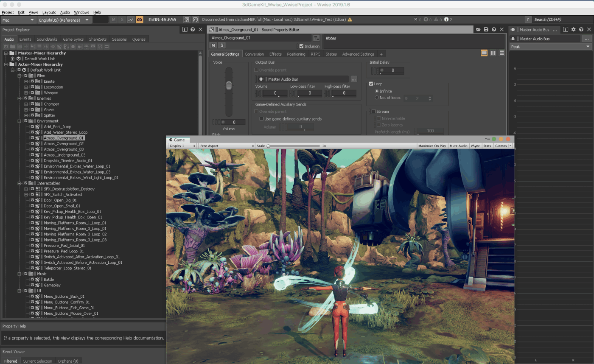Toggle inclusion checkbox for Ellen folder
The height and width of the screenshot is (364, 594).
click(x=26, y=76)
